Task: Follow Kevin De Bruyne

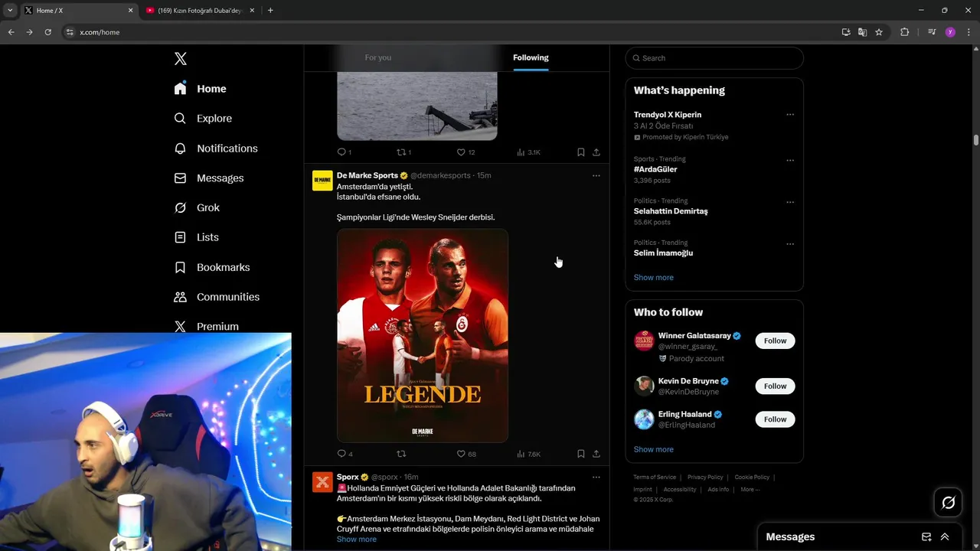Action: click(x=775, y=386)
